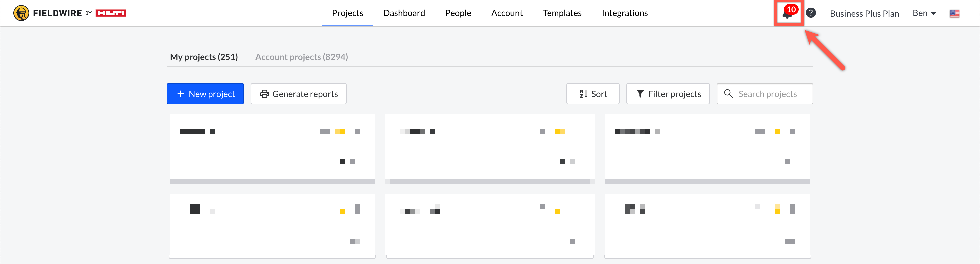Open the Integrations page
The image size is (980, 264).
tap(624, 13)
